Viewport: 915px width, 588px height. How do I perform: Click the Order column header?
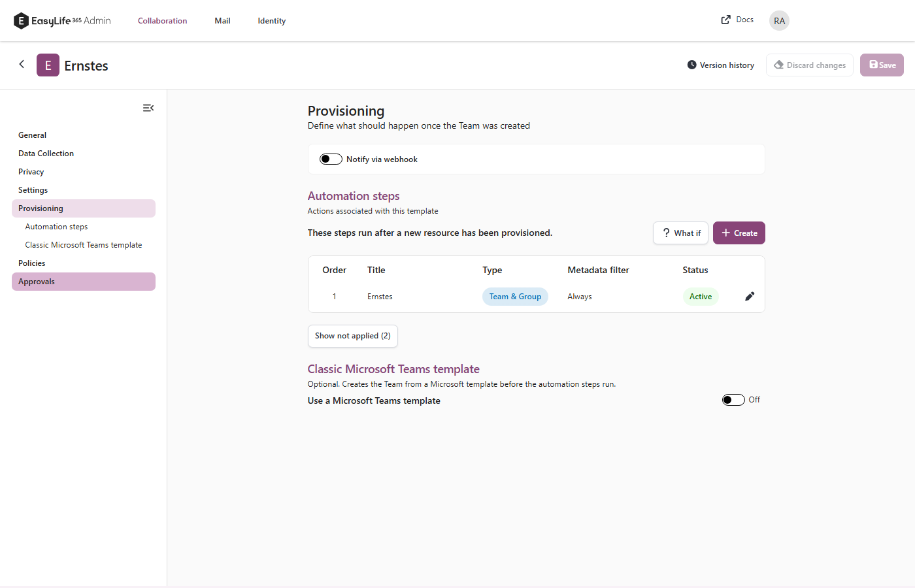[x=335, y=270]
